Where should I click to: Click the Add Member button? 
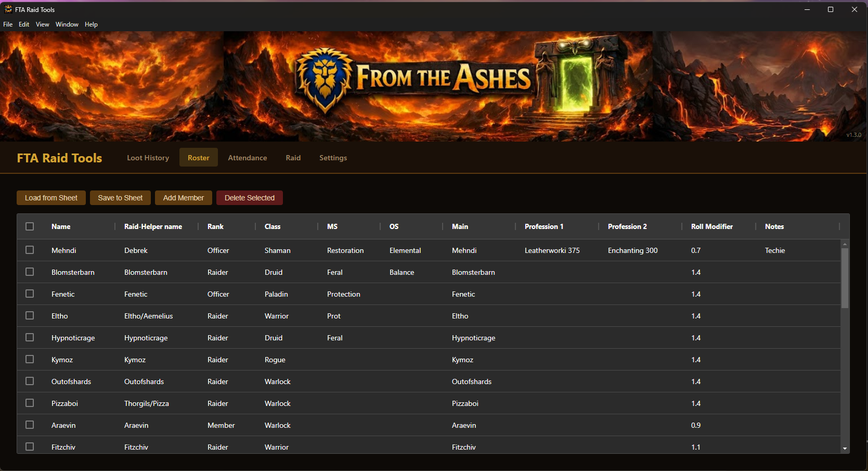tap(184, 198)
